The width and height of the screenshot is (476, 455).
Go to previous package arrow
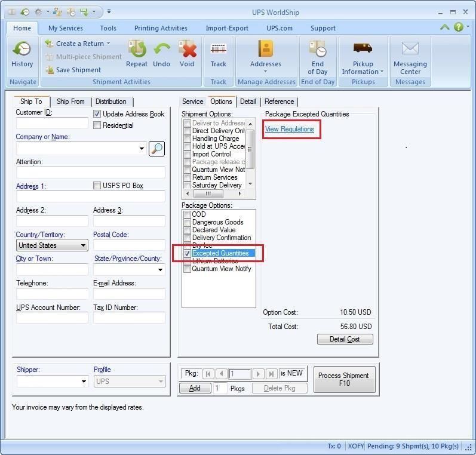(x=222, y=374)
